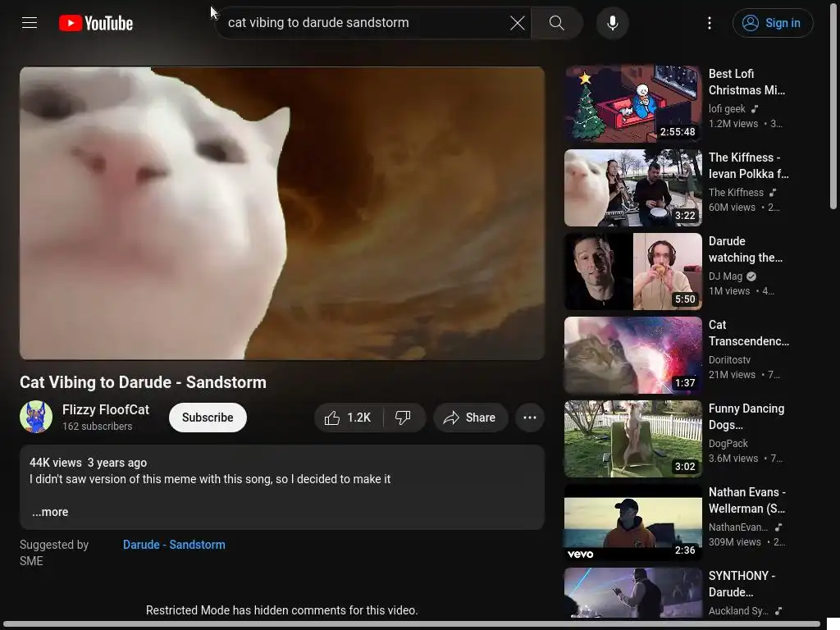Open the three-dot settings menu in header
Image resolution: width=840 pixels, height=630 pixels.
click(710, 23)
